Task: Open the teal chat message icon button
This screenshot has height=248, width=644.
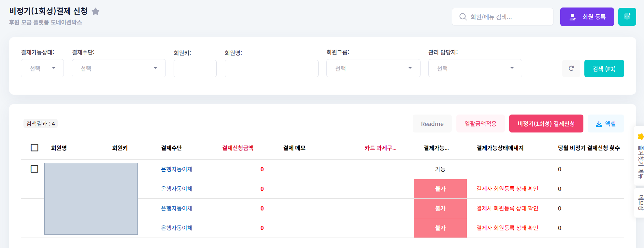Action: click(x=627, y=17)
